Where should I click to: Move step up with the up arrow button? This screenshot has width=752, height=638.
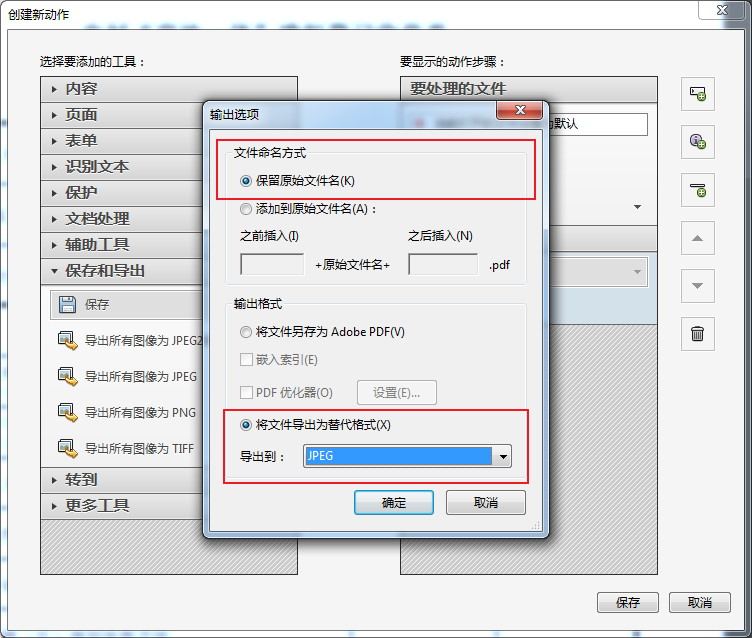click(697, 237)
